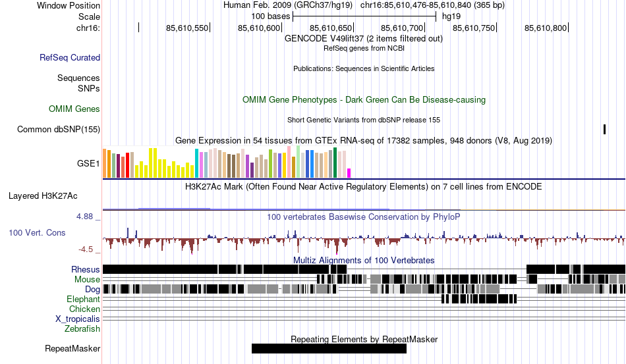Click the GSE1 GTEx expression bar chart
626x364 pixels.
[227, 163]
